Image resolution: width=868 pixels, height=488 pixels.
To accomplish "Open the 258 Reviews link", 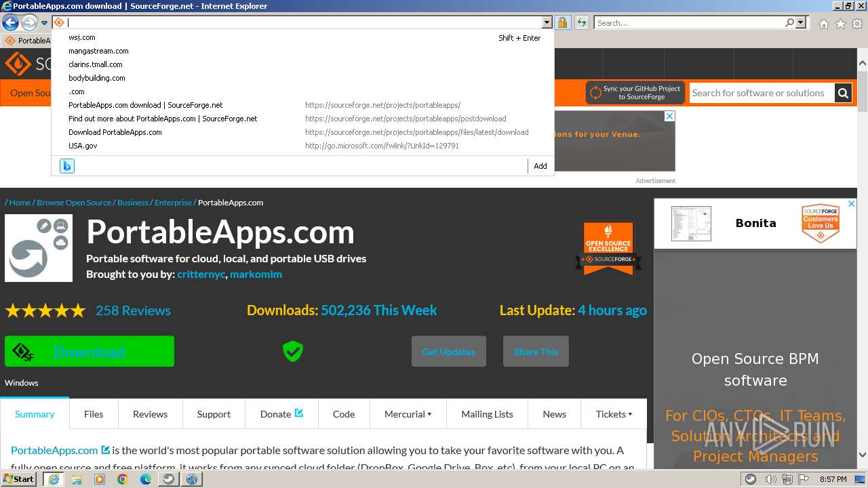I will pyautogui.click(x=133, y=310).
